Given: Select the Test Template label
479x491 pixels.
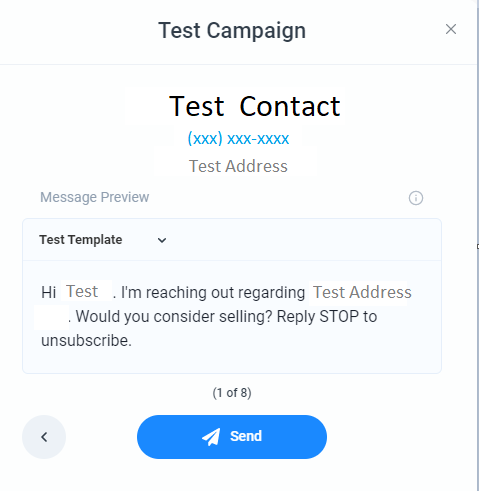Looking at the screenshot, I should point(81,240).
